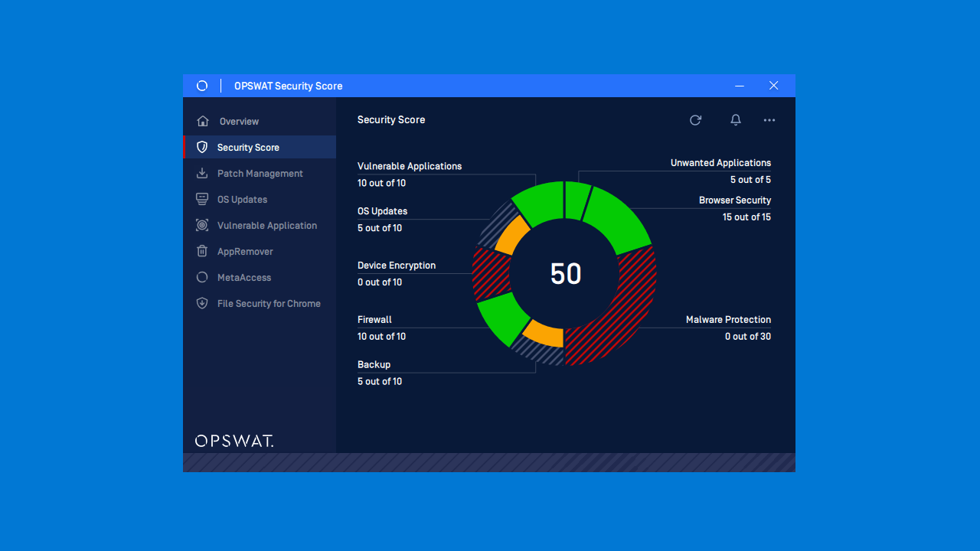Viewport: 980px width, 551px height.
Task: Click the Firewall label
Action: click(x=374, y=320)
